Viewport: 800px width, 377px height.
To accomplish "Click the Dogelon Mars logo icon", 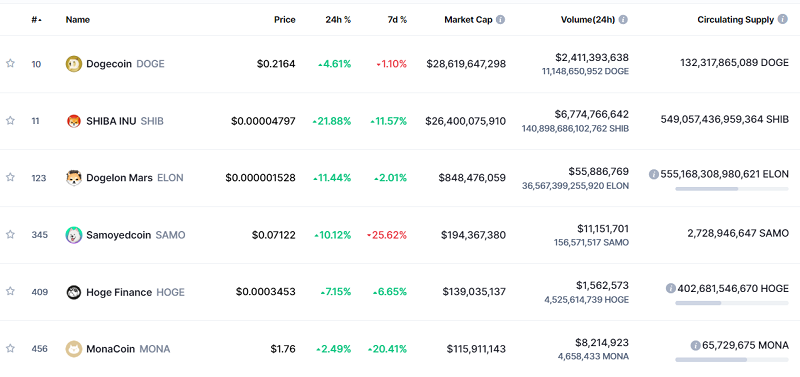I will point(73,178).
